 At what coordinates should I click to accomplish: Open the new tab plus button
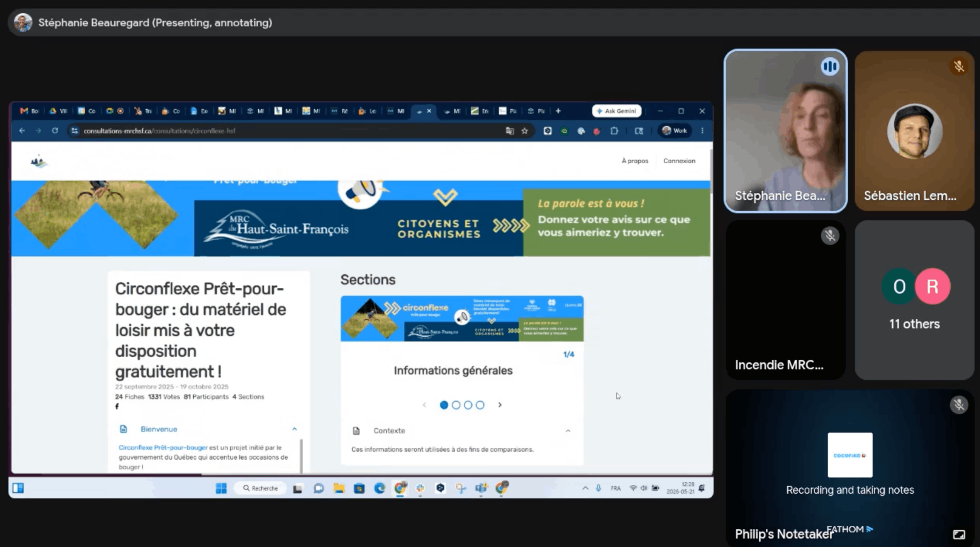tap(558, 111)
